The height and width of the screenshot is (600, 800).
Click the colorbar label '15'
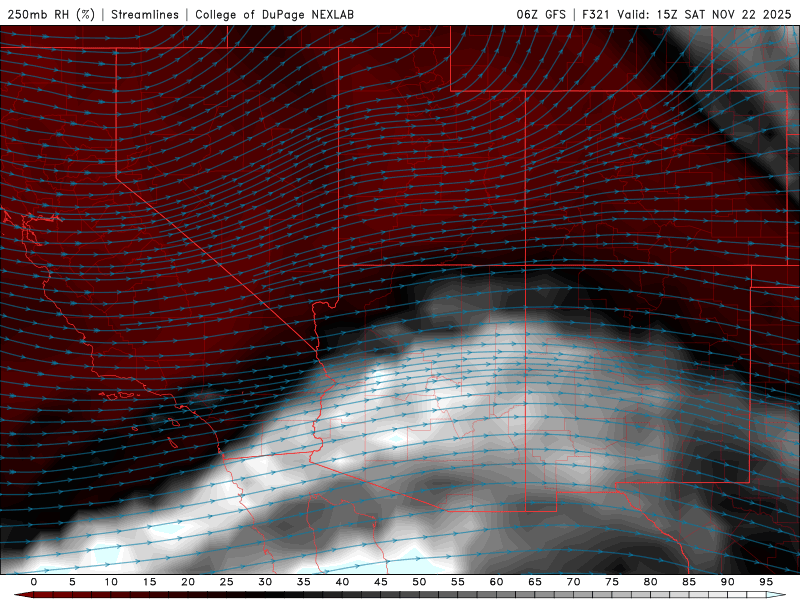point(149,582)
